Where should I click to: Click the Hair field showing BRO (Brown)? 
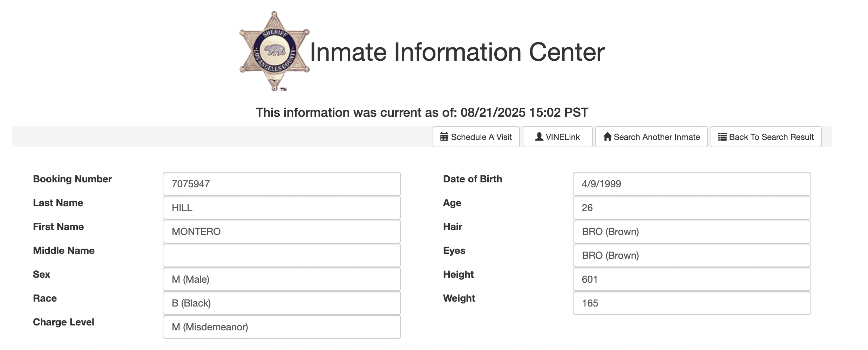(692, 231)
